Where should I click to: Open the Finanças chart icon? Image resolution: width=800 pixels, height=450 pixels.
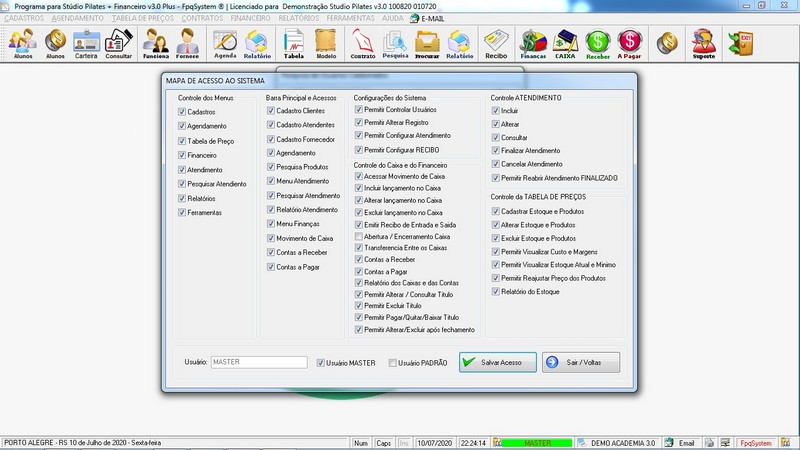tap(533, 44)
